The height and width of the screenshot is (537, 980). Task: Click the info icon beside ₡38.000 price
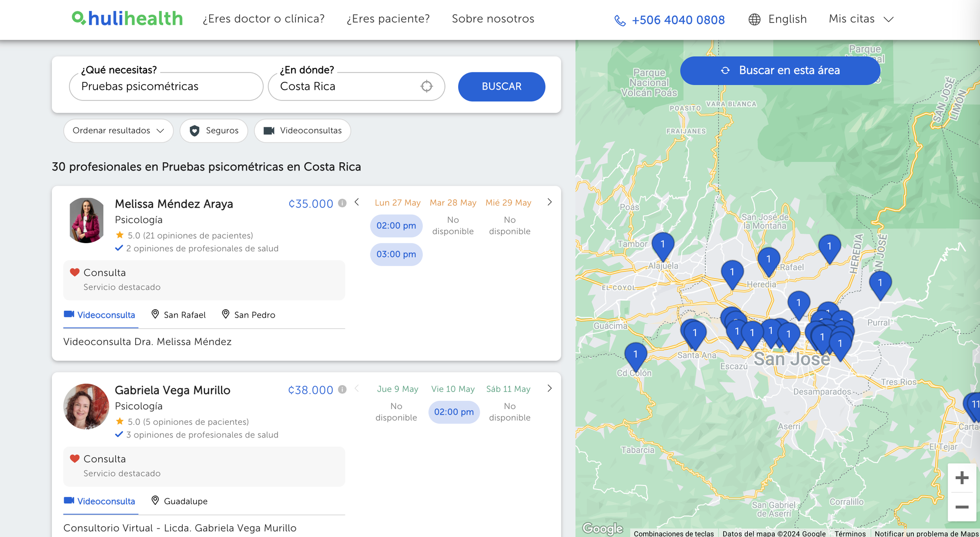[343, 390]
